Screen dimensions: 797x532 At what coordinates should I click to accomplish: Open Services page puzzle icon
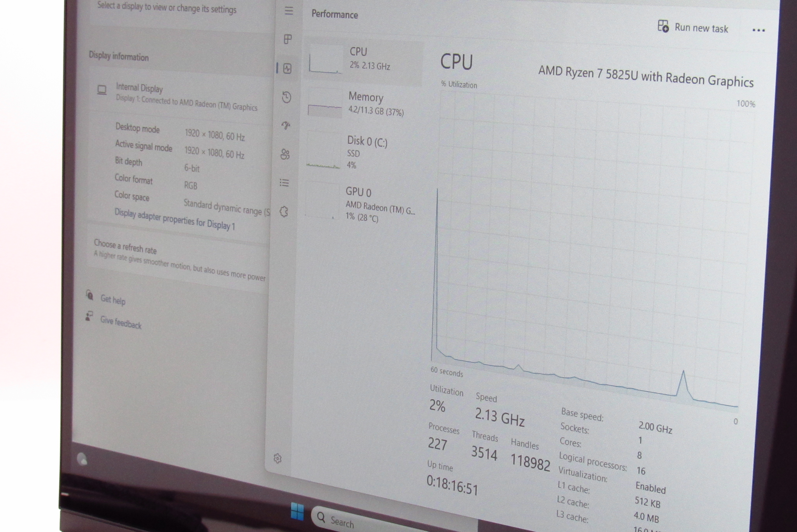click(x=284, y=212)
